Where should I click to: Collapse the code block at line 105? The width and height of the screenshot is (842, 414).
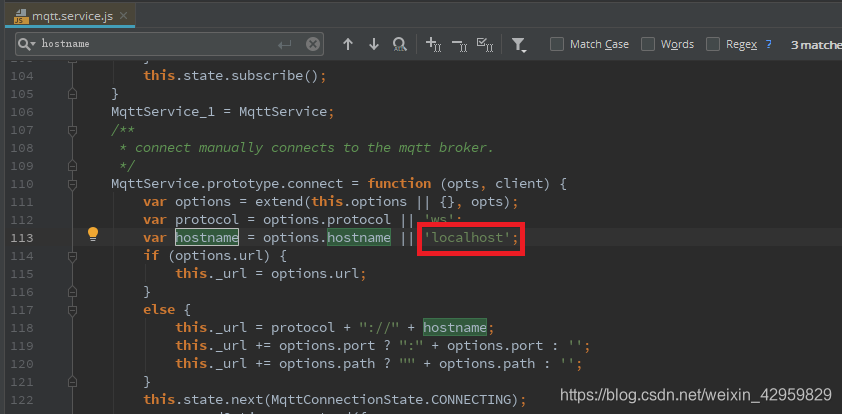[x=72, y=94]
